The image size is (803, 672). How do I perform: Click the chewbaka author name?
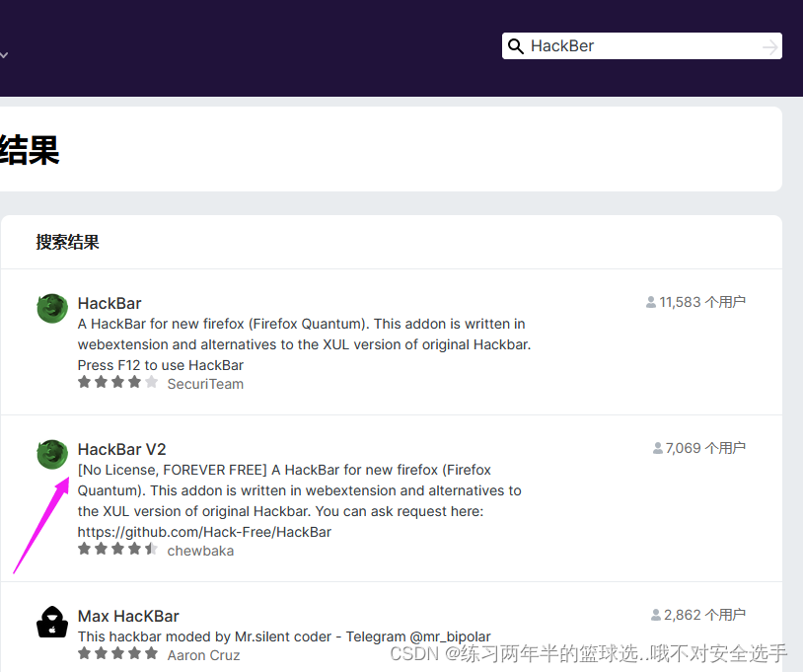click(x=200, y=551)
